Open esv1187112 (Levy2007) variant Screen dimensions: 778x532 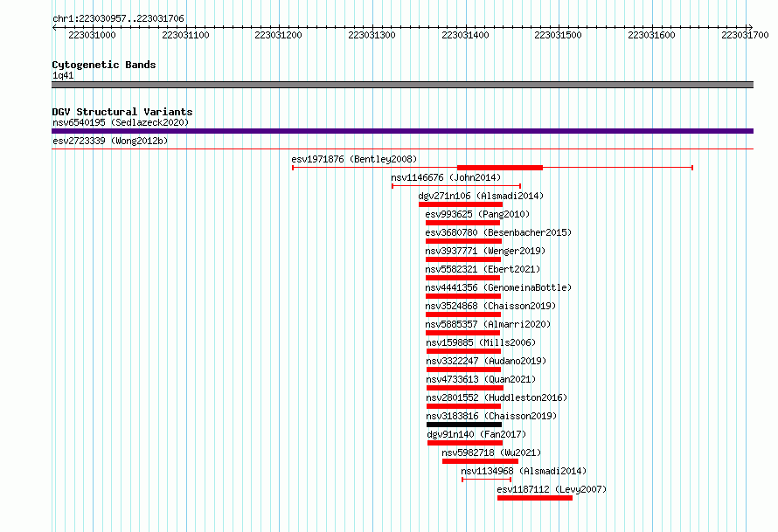[552, 489]
